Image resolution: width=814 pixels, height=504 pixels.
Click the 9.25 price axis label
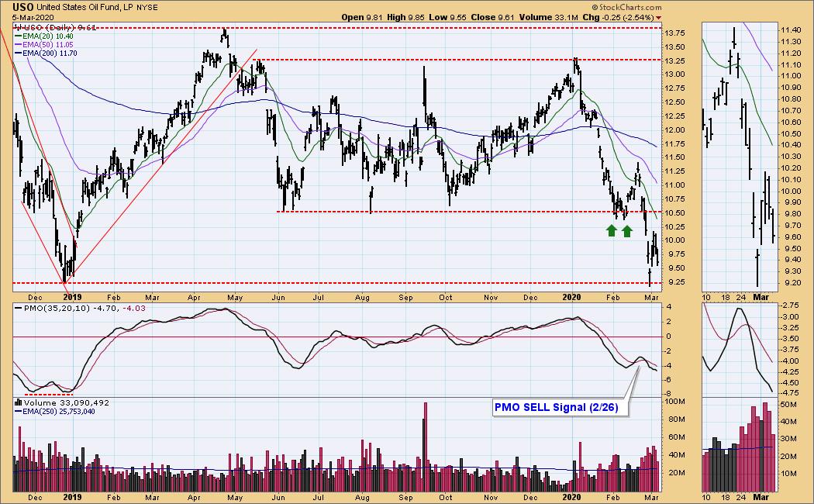pos(675,282)
